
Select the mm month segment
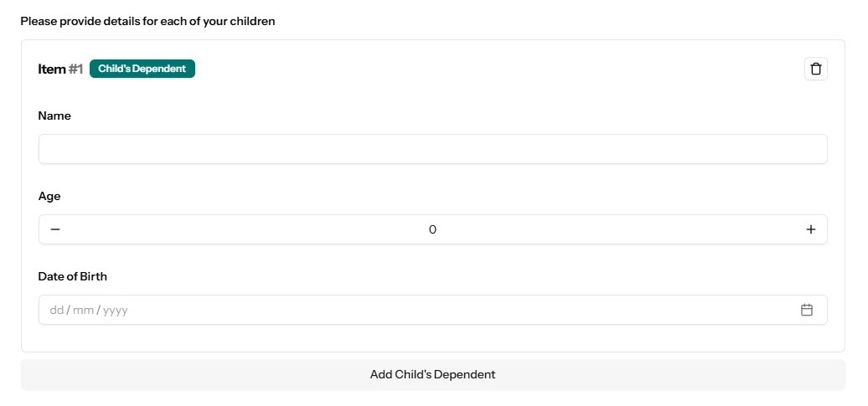pyautogui.click(x=83, y=310)
